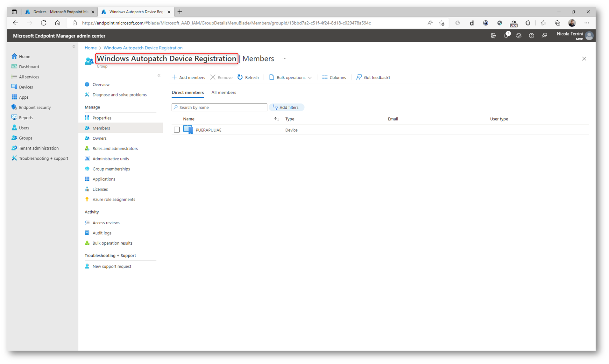Open the browser extensions puzzle icon
The image size is (609, 364).
[528, 23]
